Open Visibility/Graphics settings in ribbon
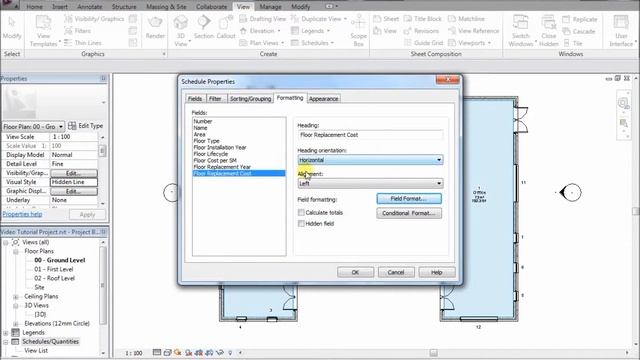This screenshot has height=360, width=640. click(x=94, y=19)
